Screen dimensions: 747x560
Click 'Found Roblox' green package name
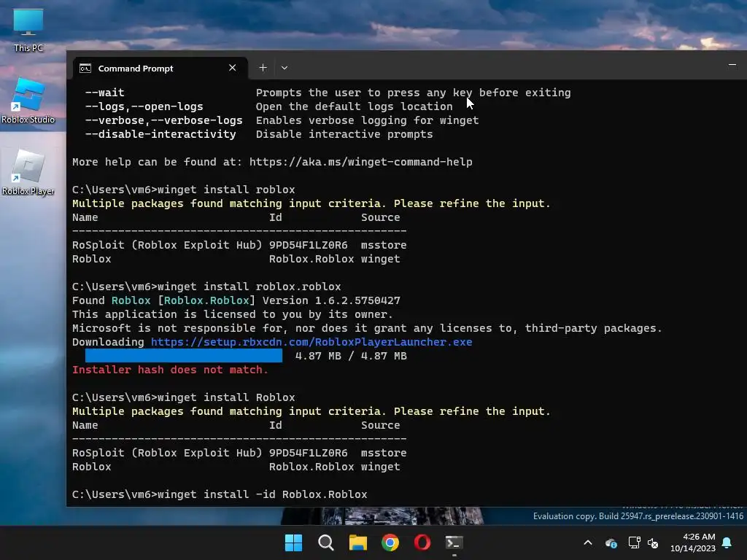[131, 300]
